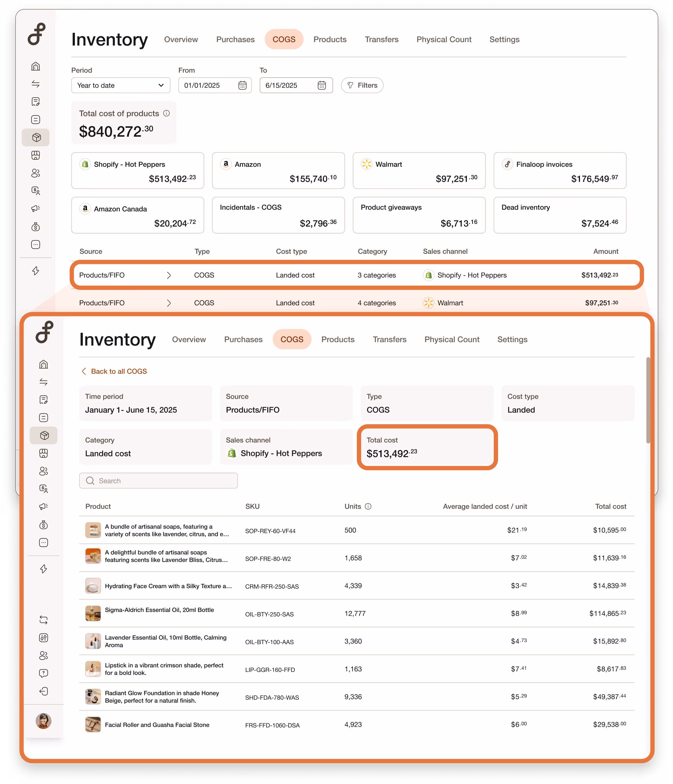Image resolution: width=673 pixels, height=784 pixels.
Task: Click the Sigma-Aldrich Essential Oil product thumbnail
Action: pos(93,613)
